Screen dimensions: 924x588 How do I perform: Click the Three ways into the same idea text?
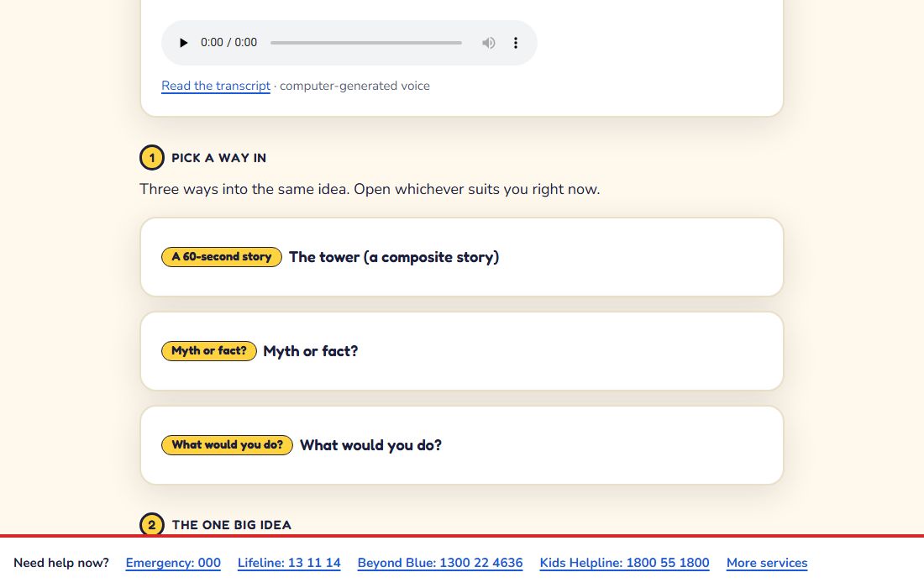(x=370, y=190)
